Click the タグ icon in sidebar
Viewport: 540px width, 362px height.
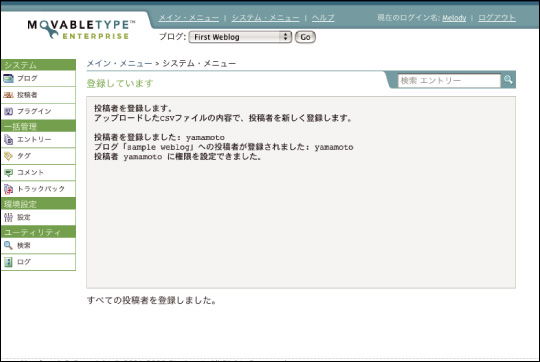[x=8, y=156]
